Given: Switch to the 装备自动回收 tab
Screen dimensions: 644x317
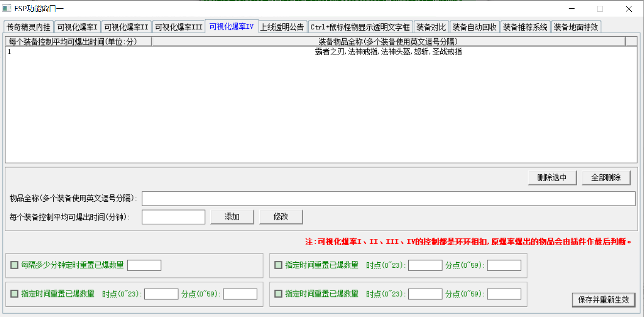Looking at the screenshot, I should click(x=474, y=27).
